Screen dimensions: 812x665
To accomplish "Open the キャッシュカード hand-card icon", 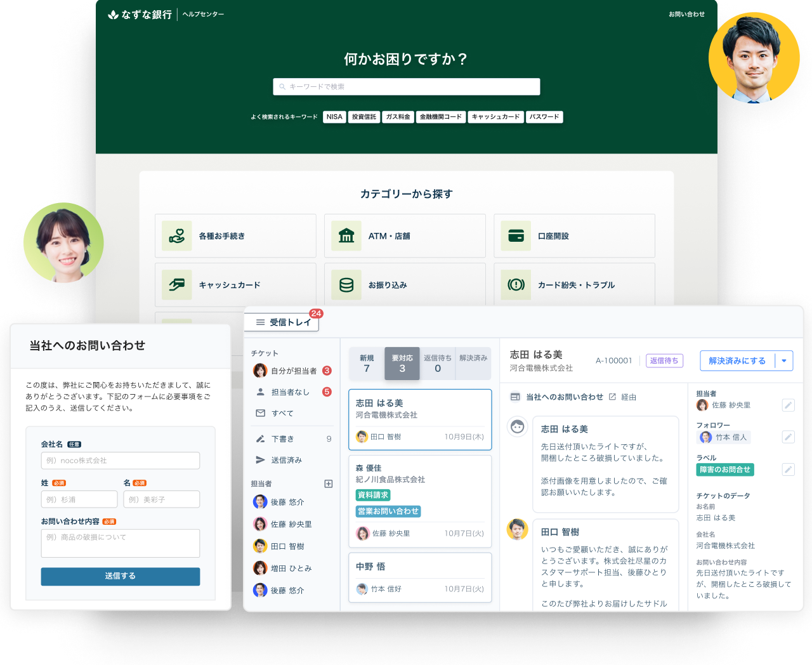I will [177, 285].
